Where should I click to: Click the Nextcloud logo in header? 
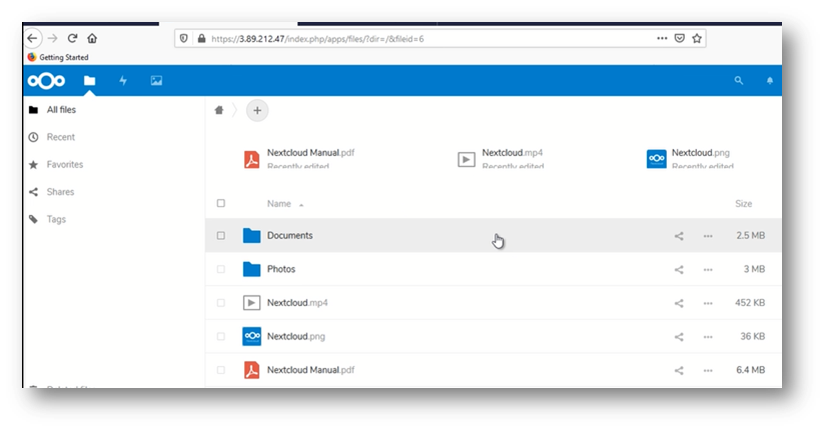tap(46, 80)
